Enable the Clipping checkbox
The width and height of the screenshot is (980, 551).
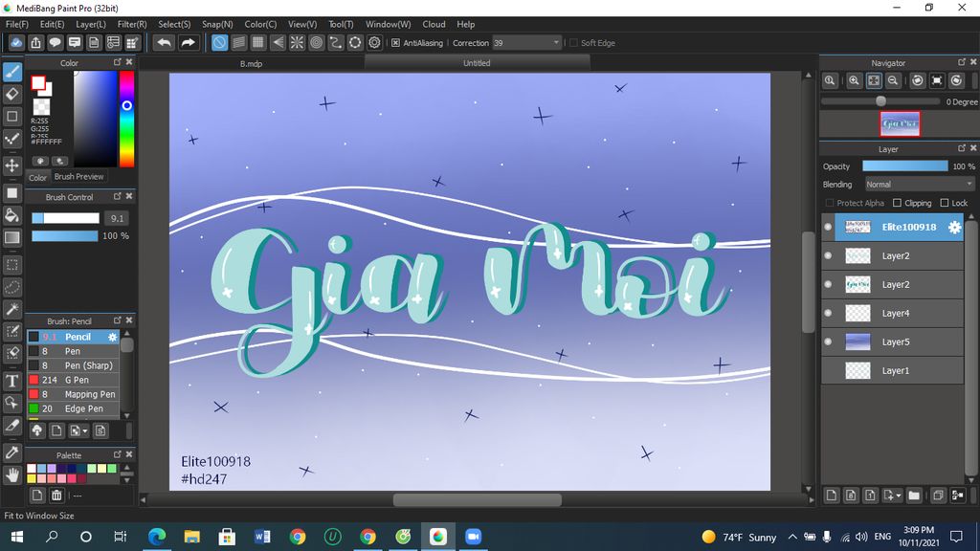[897, 203]
